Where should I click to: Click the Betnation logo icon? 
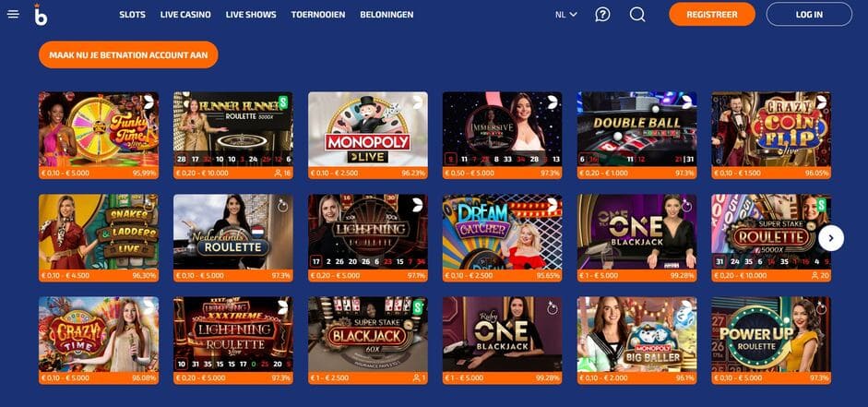point(41,15)
